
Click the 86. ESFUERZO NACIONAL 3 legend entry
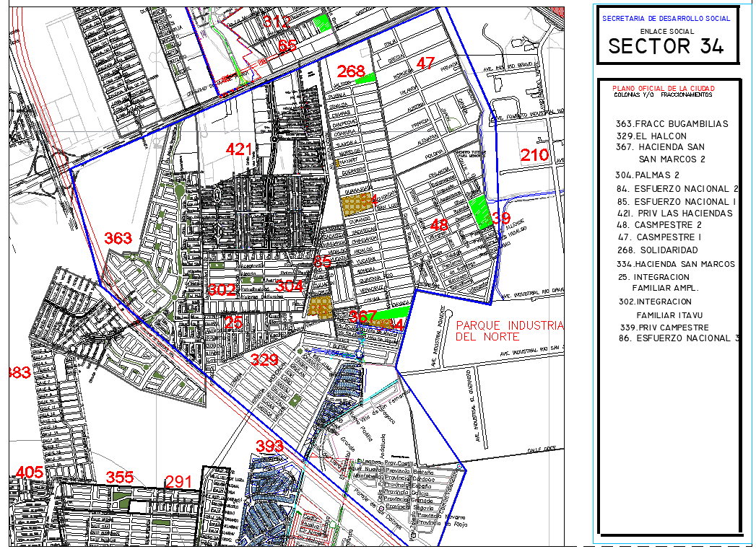click(677, 338)
